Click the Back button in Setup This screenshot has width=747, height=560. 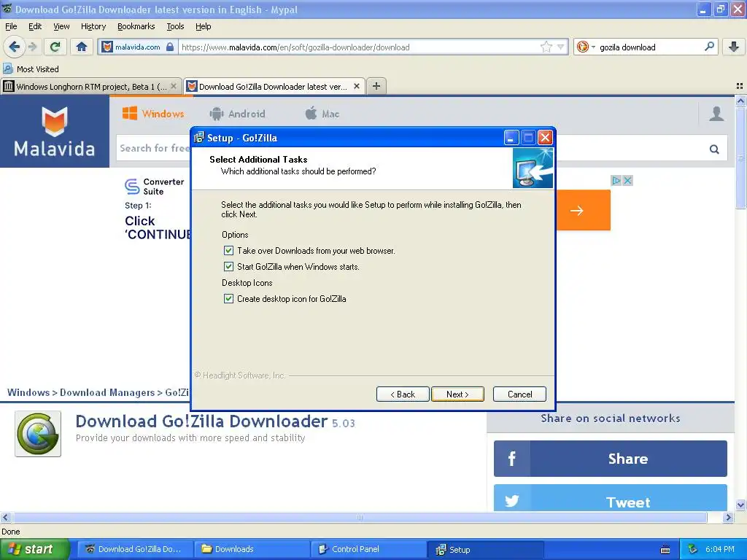(403, 394)
